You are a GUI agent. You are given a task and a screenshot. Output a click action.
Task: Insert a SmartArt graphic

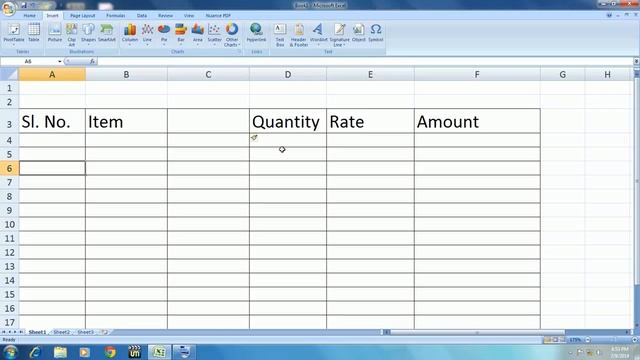(x=107, y=33)
